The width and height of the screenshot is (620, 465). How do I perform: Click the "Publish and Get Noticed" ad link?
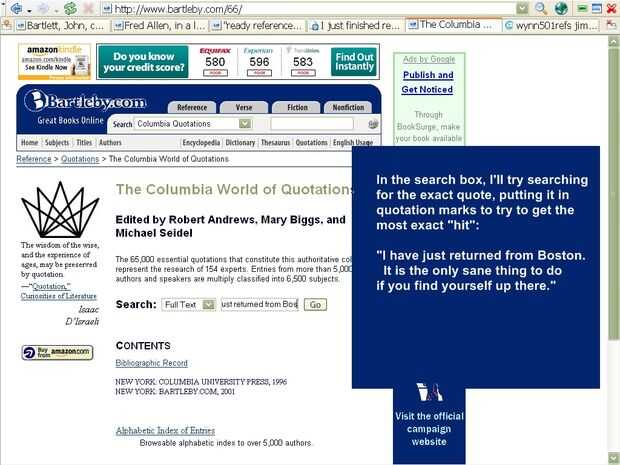(428, 82)
